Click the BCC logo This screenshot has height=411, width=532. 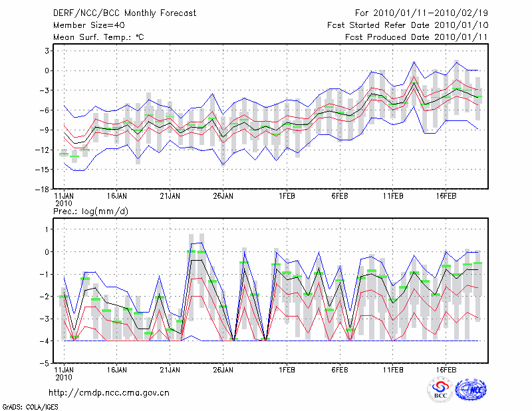coord(440,390)
